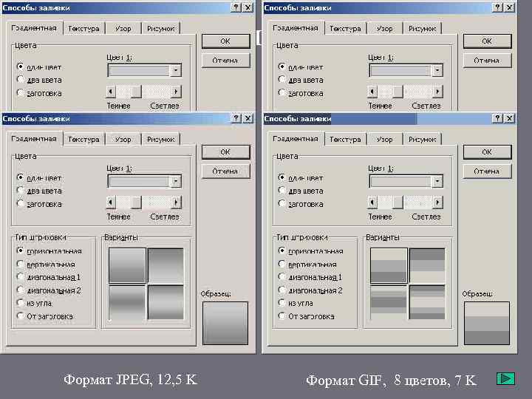
Task: Click the Темнее left arrow in JPEG dialog
Action: coord(111,202)
